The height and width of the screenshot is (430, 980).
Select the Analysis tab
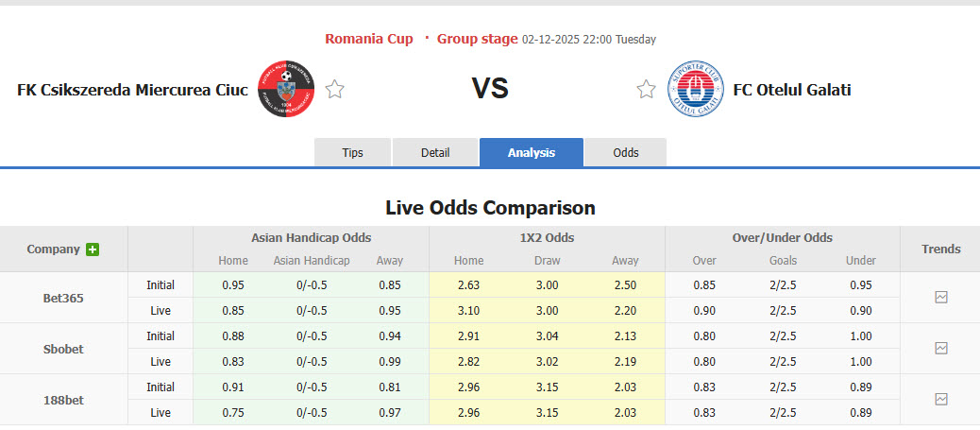click(x=532, y=152)
